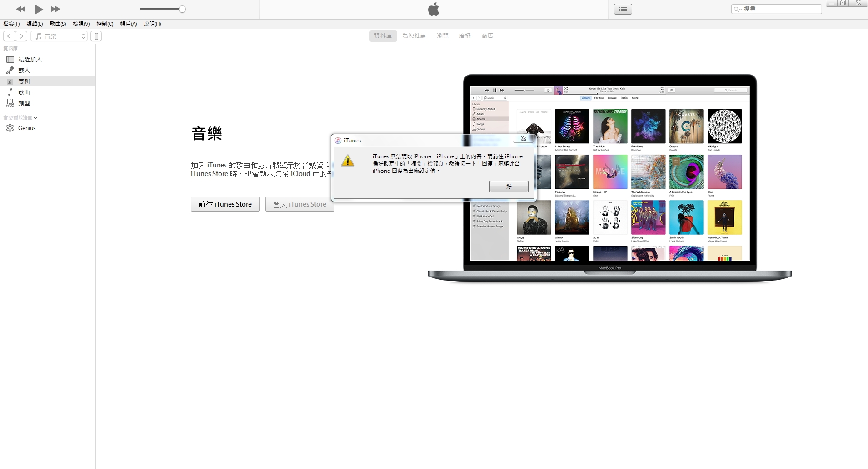868x469 pixels.
Task: Open the 歌曲(S) menu
Action: tap(58, 24)
